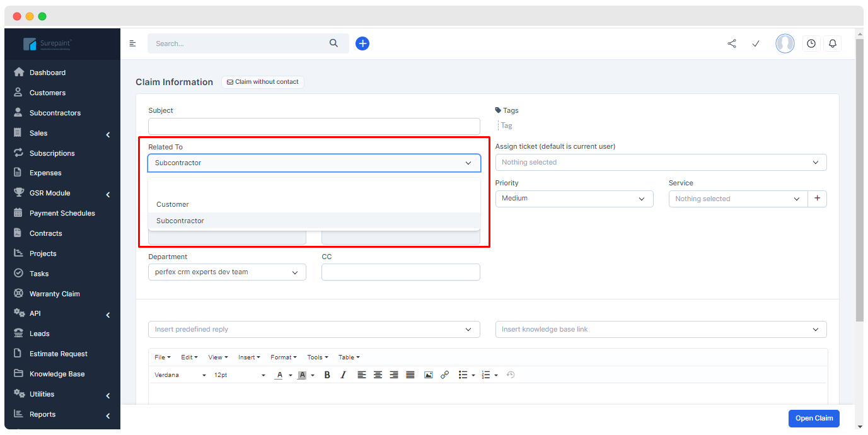Screen dimensions: 868x435
Task: Select Customer from the Related To list
Action: point(314,204)
